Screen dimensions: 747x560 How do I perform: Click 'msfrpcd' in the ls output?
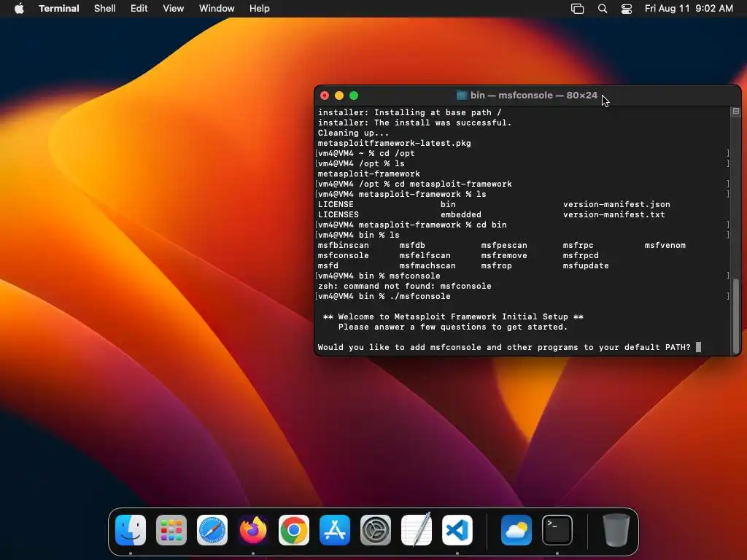click(x=581, y=255)
